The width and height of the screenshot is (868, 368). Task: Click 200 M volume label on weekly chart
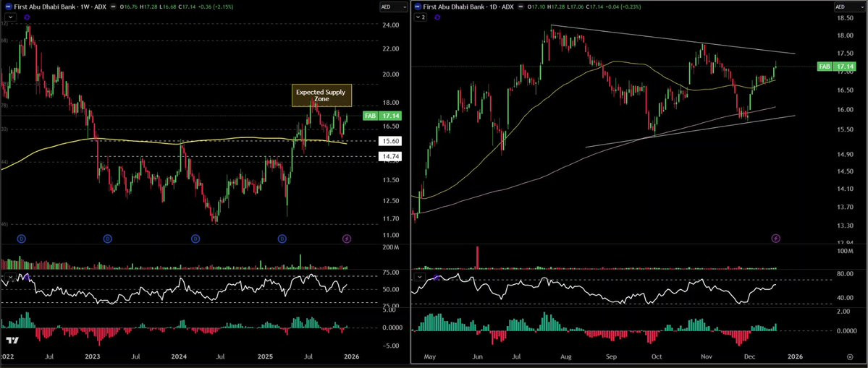(390, 246)
